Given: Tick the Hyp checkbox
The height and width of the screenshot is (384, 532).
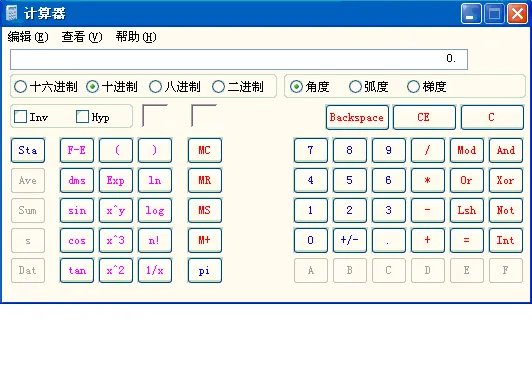Looking at the screenshot, I should coord(93,117).
